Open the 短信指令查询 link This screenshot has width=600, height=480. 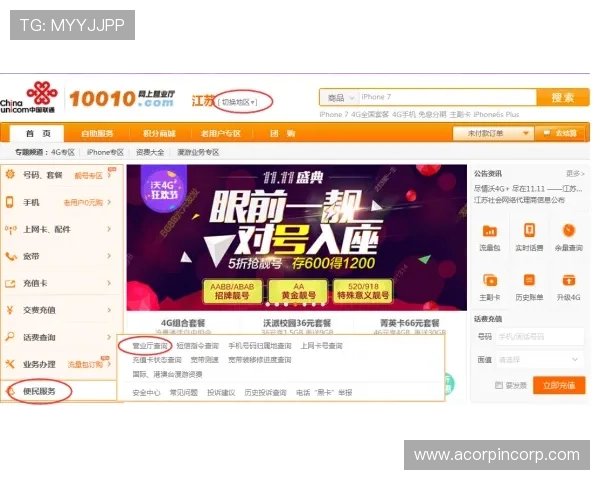point(197,346)
